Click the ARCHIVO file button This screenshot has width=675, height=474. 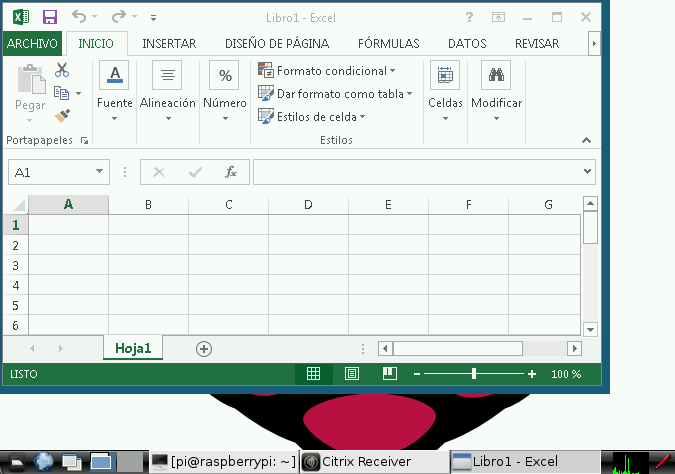coord(32,43)
